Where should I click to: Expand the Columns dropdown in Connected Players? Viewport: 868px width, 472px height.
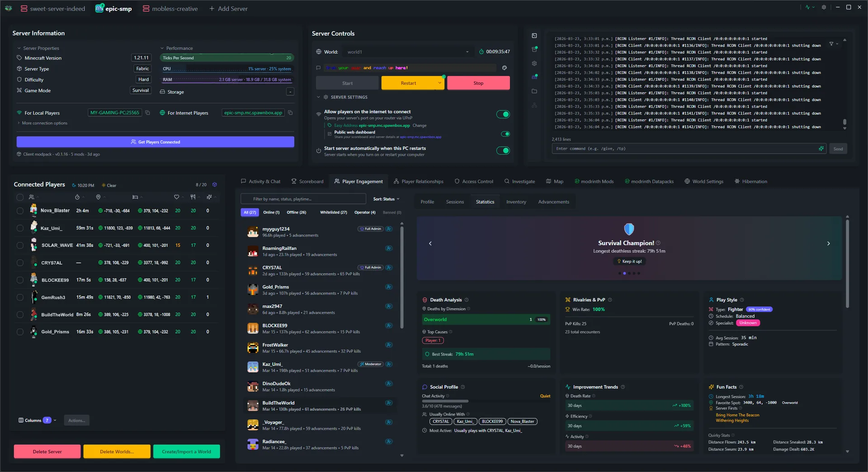tap(36, 420)
